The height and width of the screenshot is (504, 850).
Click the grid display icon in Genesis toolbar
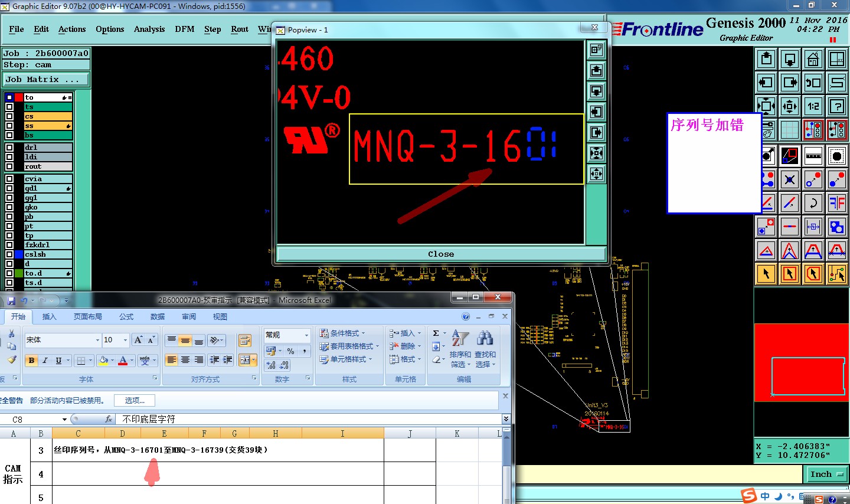click(x=790, y=130)
